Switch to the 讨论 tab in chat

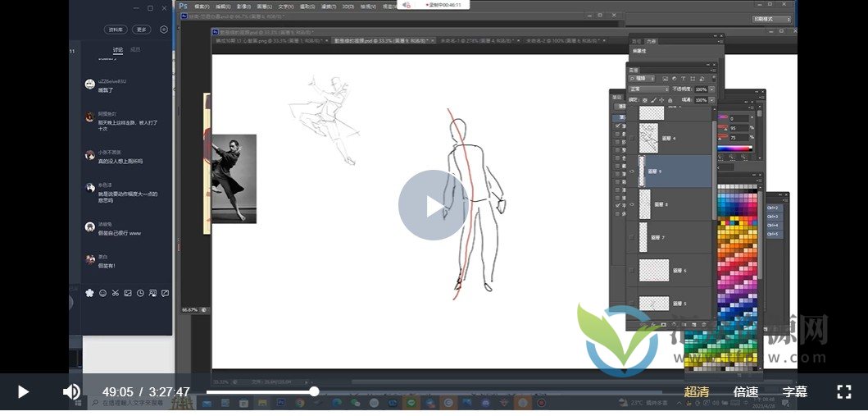[x=118, y=50]
